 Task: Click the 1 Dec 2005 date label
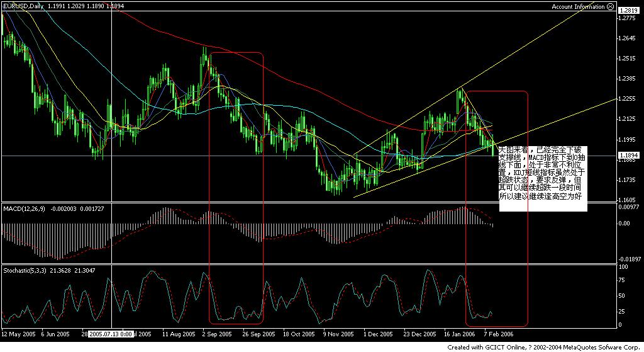pyautogui.click(x=378, y=334)
